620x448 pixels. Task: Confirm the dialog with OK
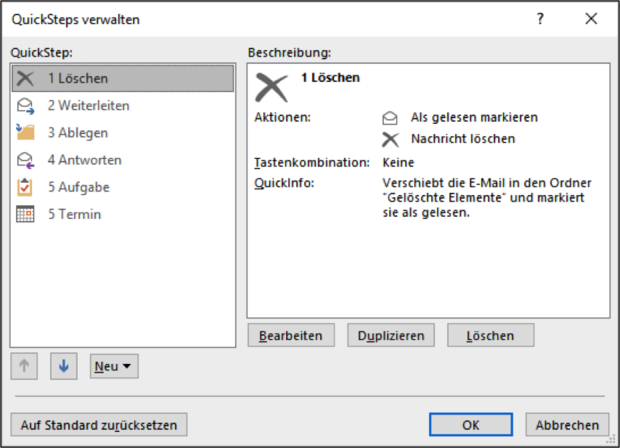coord(471,425)
